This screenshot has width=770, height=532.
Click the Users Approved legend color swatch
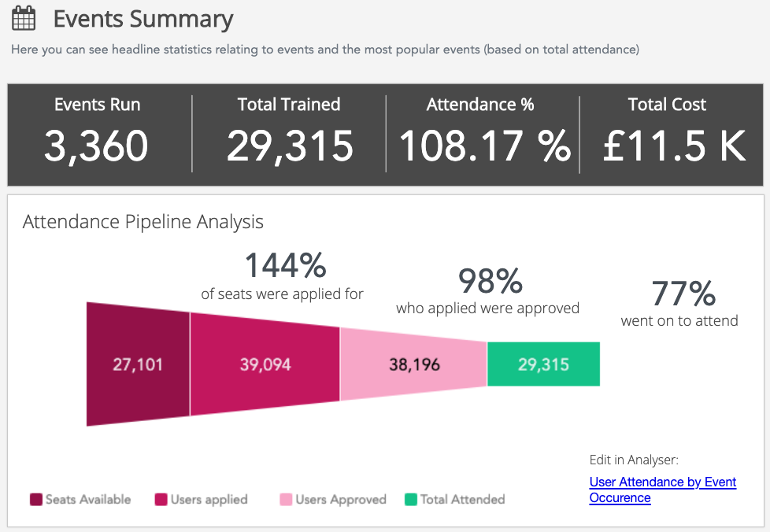coord(286,499)
